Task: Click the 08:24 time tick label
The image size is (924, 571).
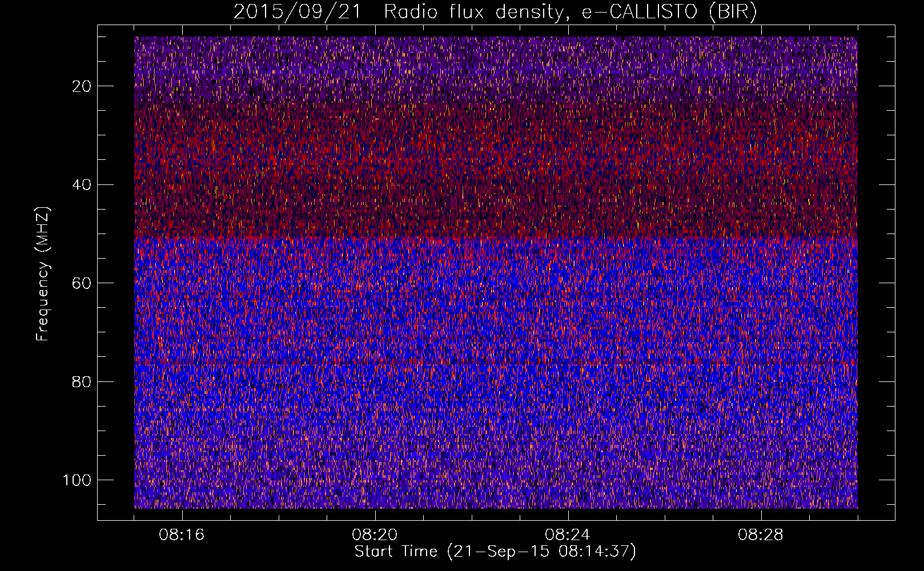Action: click(x=568, y=535)
